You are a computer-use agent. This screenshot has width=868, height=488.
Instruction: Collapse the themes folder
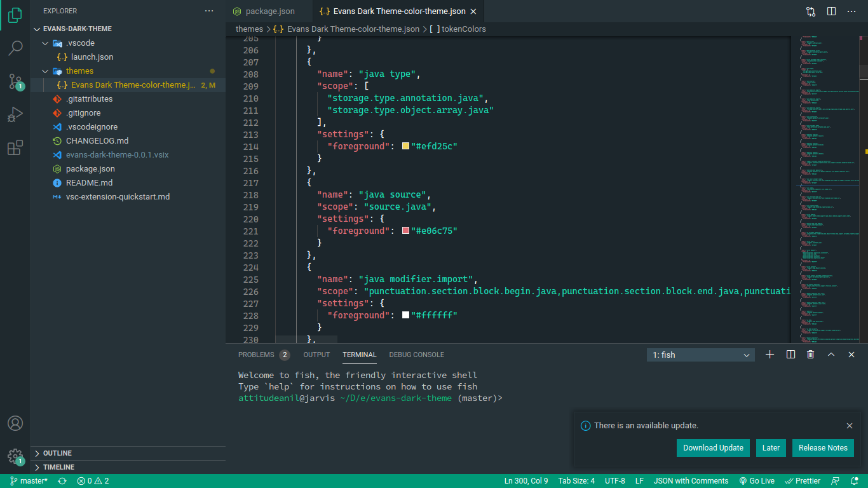pos(128,71)
